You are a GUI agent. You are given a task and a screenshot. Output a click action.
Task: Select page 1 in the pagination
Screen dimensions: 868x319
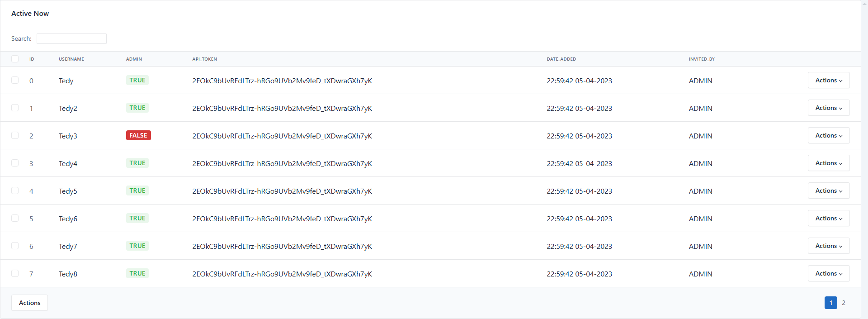click(831, 303)
